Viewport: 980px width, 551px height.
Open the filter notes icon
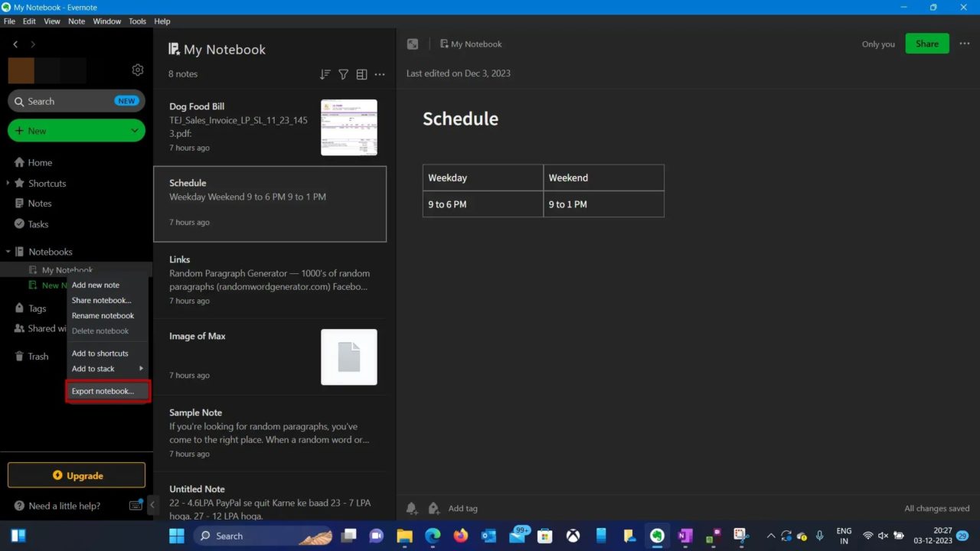(343, 74)
